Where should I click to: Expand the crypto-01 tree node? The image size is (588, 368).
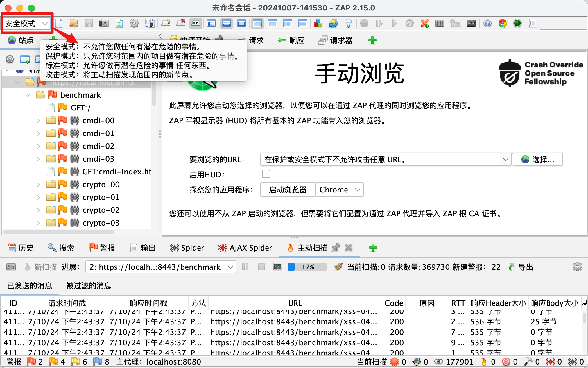coord(38,197)
